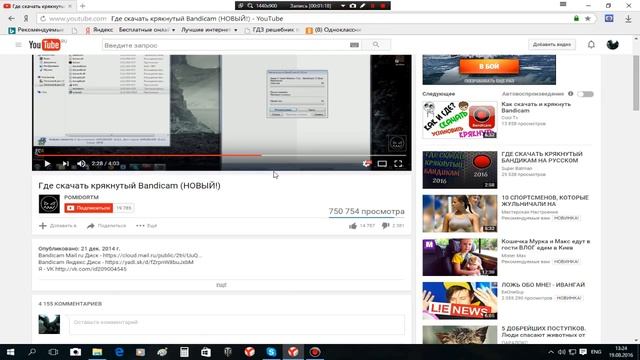Image resolution: width=640 pixels, height=360 pixels.
Task: Open the YouTube hamburger guide menu
Action: coord(18,45)
